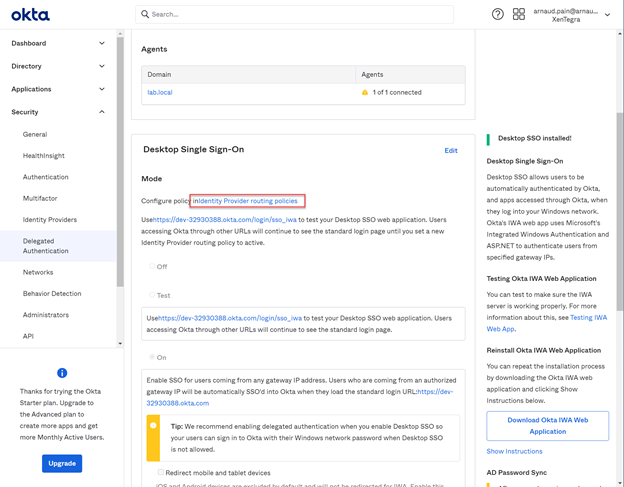Go to Multifactor settings
Screen dimensions: 624x487
[x=40, y=198]
